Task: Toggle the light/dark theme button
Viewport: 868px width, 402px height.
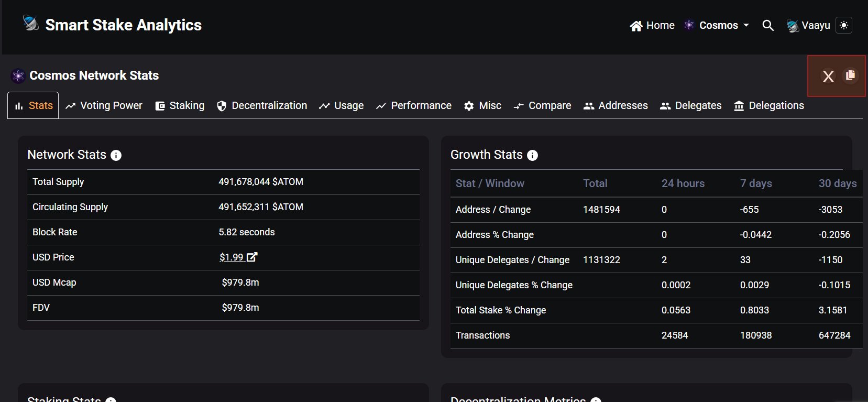Action: point(843,25)
